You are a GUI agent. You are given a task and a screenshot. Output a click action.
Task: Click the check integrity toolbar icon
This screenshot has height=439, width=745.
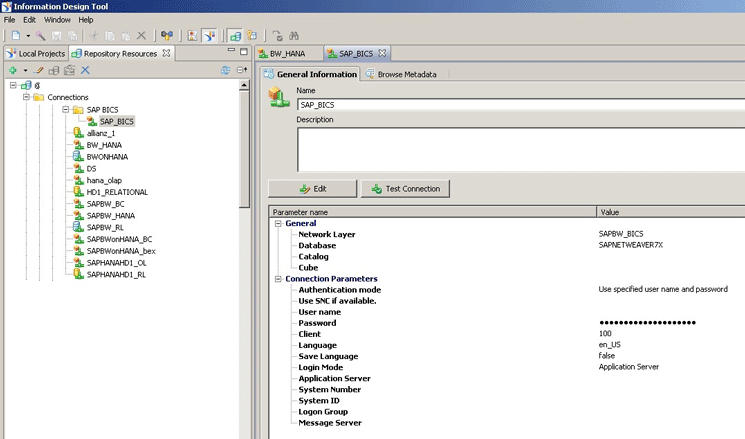click(277, 36)
